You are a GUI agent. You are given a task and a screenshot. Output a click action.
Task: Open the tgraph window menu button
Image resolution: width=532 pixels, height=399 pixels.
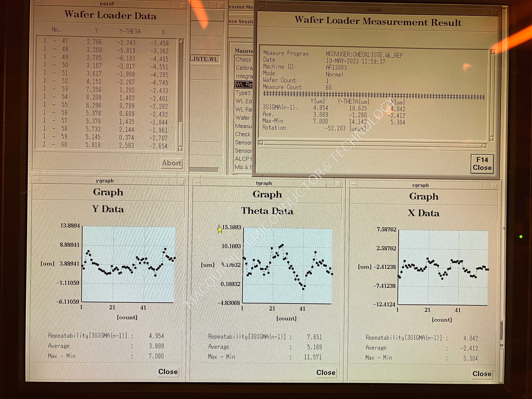coord(197,182)
